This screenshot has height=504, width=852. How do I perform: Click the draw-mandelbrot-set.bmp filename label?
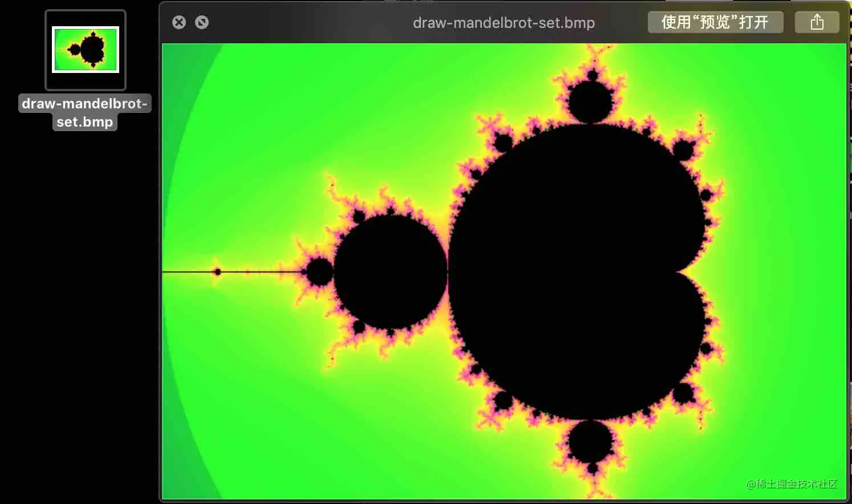[84, 112]
